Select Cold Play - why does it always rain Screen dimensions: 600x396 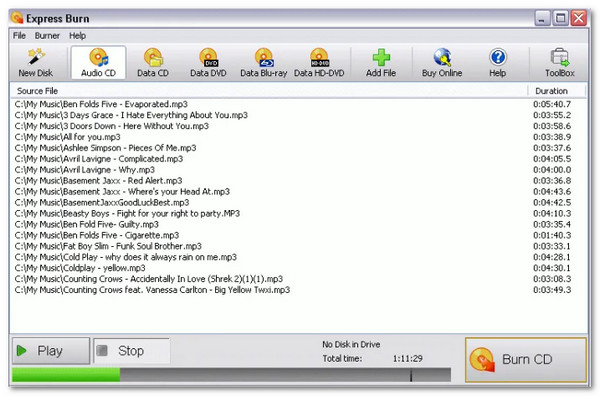(126, 257)
